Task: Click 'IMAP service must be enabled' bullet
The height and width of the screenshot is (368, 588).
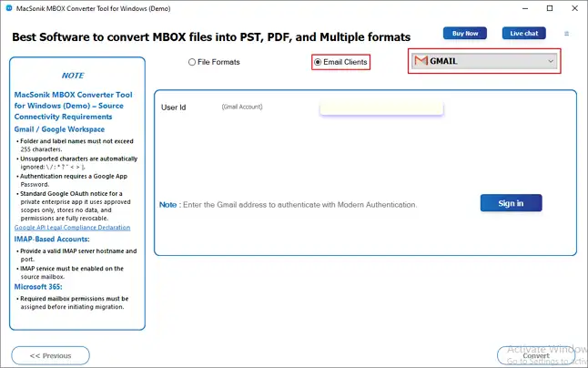Action: point(72,272)
